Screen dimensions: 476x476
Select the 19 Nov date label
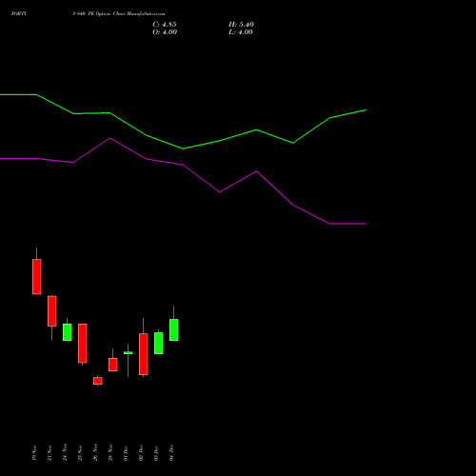pyautogui.click(x=34, y=453)
